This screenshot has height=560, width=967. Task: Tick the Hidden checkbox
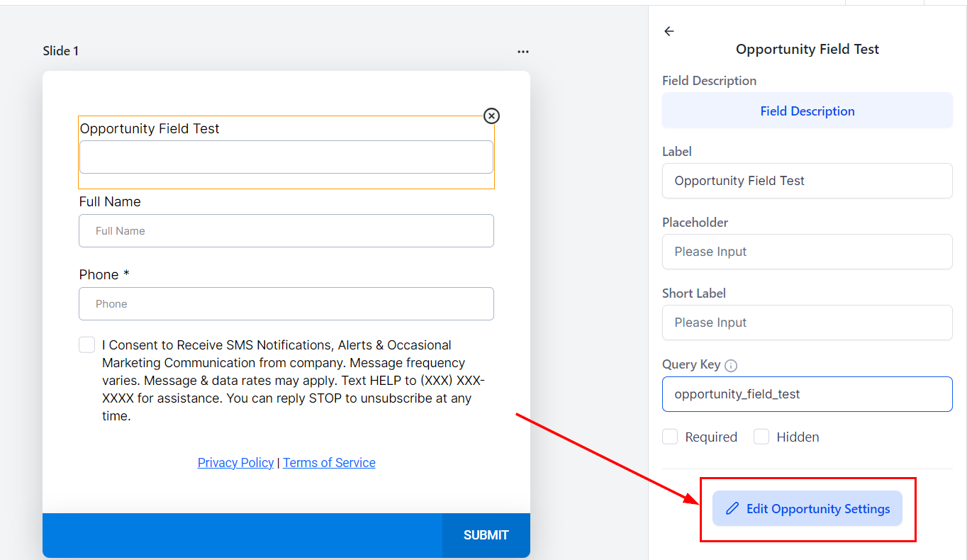coord(761,437)
